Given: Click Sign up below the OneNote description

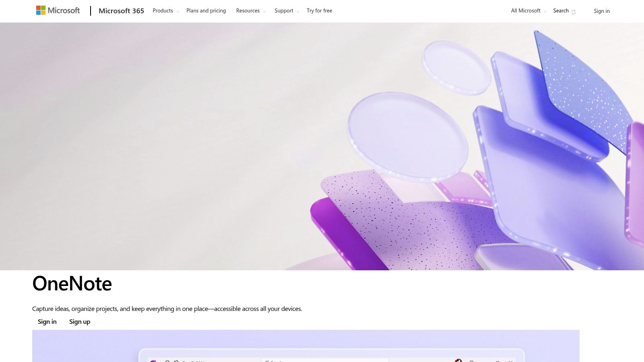Looking at the screenshot, I should [80, 321].
